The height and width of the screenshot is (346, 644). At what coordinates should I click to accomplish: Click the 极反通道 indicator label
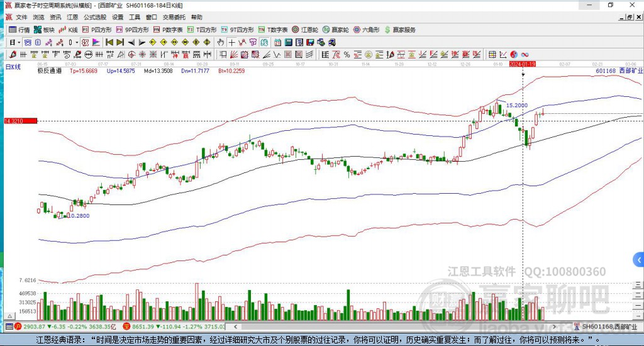[x=50, y=71]
